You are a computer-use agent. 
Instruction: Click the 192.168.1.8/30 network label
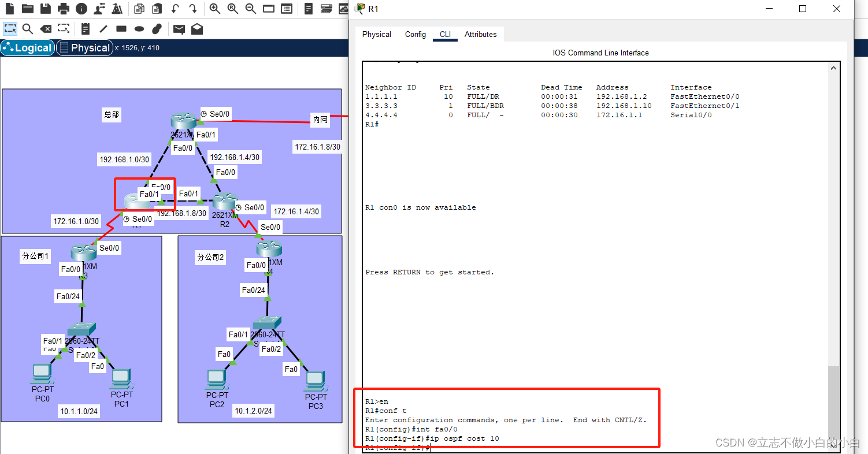pyautogui.click(x=181, y=213)
